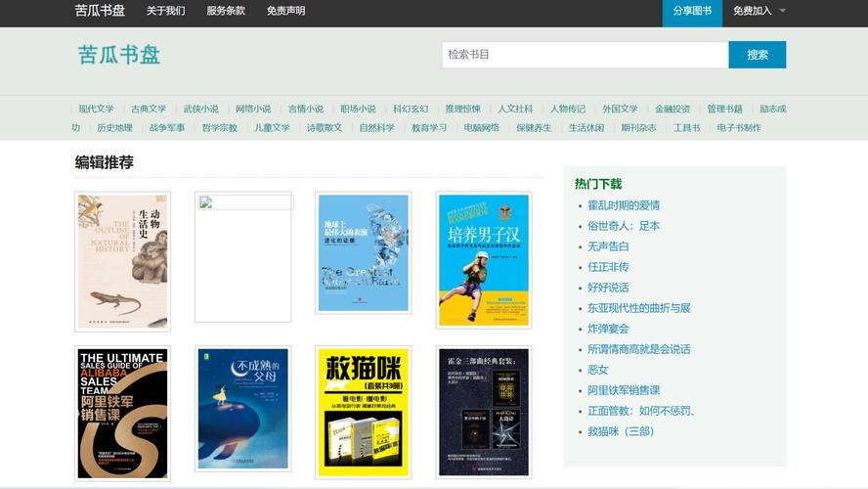This screenshot has width=868, height=489.
Task: Browse the 保健养生 category
Action: [534, 127]
